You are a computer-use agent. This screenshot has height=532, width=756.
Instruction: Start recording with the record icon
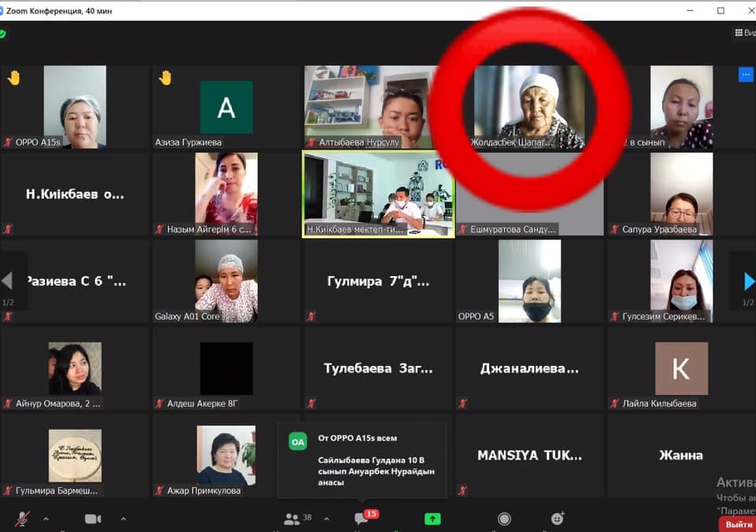coord(504,519)
